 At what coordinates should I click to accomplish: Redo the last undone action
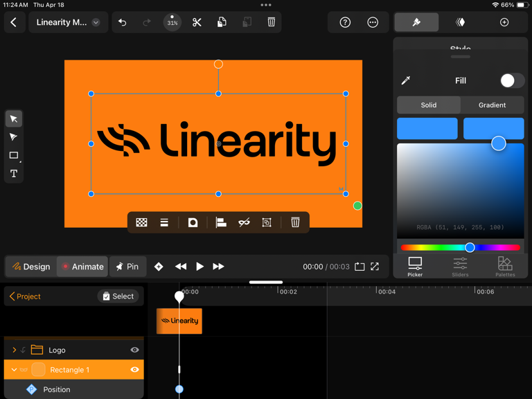coord(147,22)
